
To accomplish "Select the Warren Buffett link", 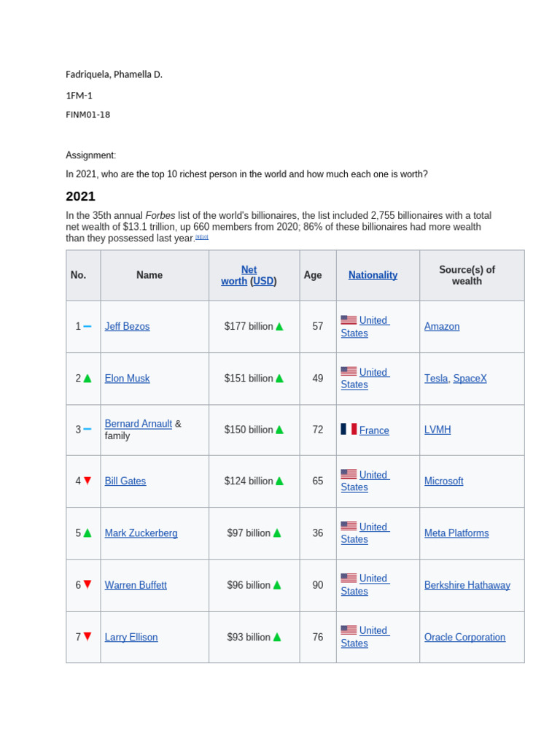I will pos(136,585).
